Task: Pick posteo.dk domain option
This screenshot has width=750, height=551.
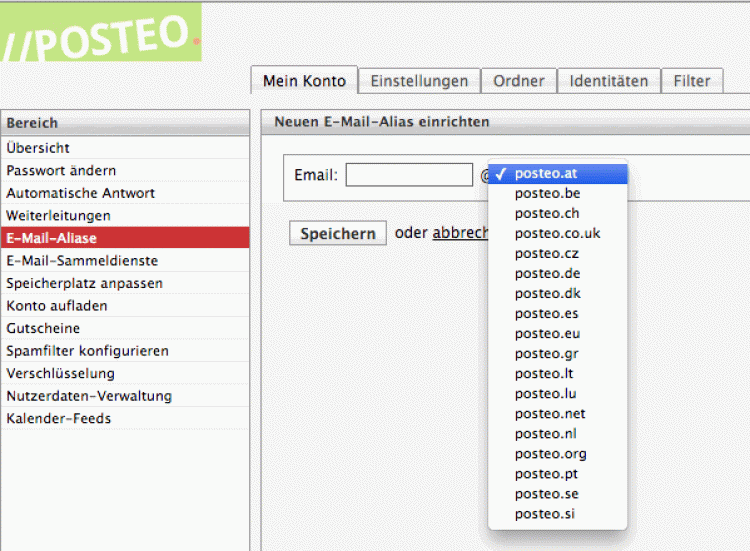Action: click(x=558, y=294)
